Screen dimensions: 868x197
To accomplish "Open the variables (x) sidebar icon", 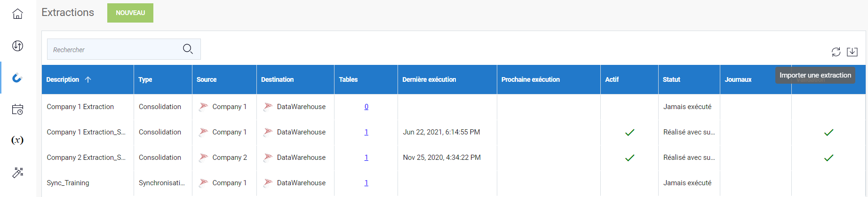I will click(x=17, y=140).
